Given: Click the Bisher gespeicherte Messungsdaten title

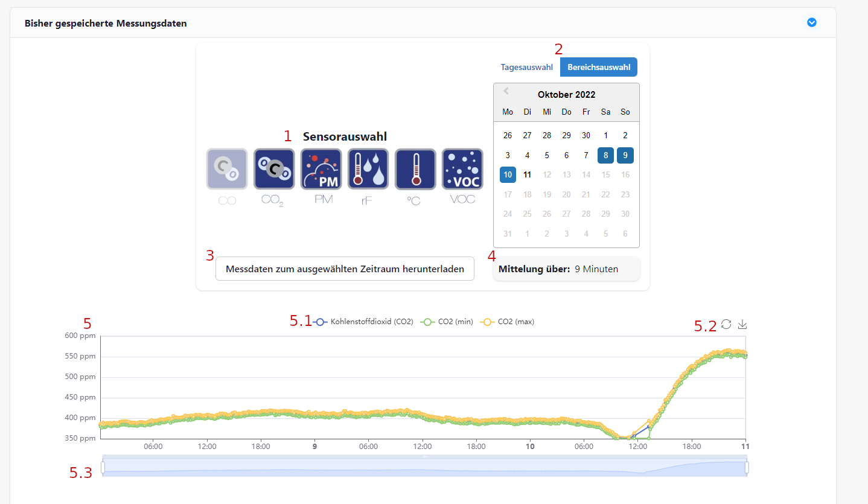Looking at the screenshot, I should (106, 24).
